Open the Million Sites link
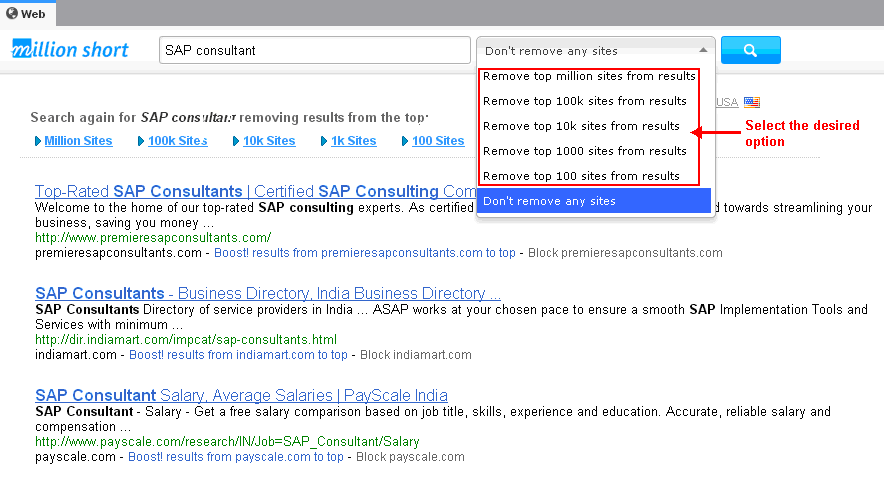884x479 pixels. tap(78, 141)
